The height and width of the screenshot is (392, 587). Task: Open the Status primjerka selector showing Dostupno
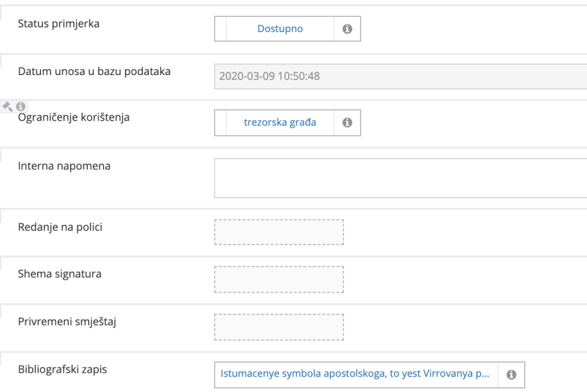(279, 28)
